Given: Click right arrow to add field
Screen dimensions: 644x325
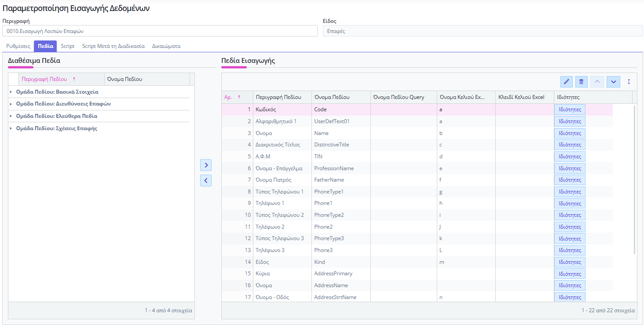Looking at the screenshot, I should (x=206, y=165).
